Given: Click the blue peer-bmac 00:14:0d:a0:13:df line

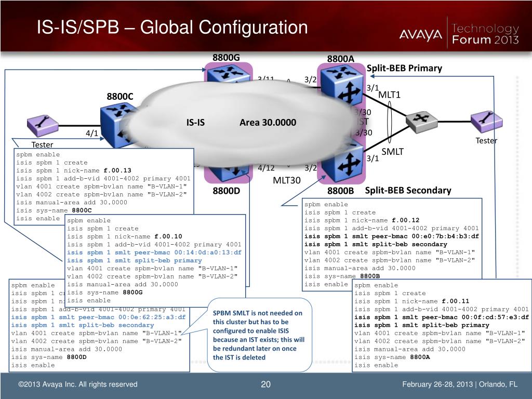Looking at the screenshot, I should pos(154,252).
